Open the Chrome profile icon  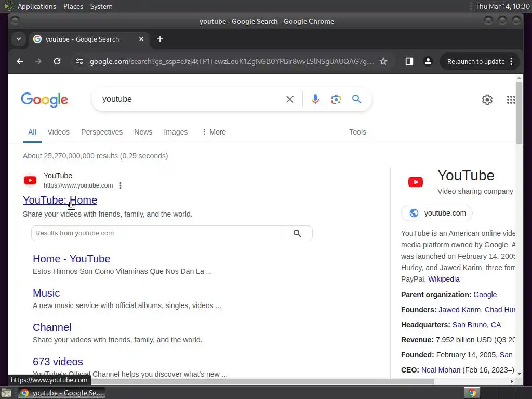point(428,61)
